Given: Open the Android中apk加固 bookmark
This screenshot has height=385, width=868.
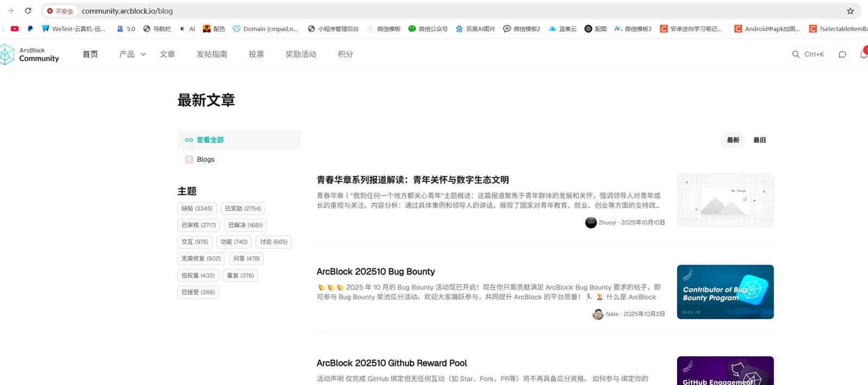Looking at the screenshot, I should 767,29.
